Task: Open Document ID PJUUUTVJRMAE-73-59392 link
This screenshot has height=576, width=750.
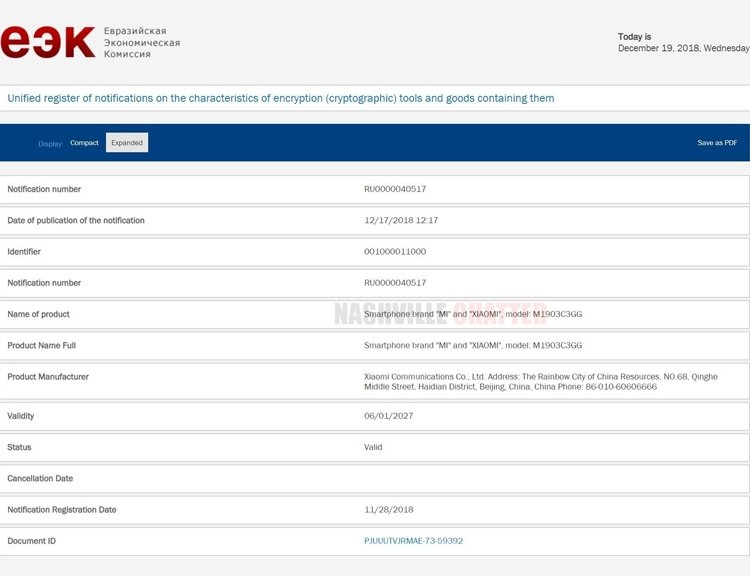Action: pos(413,541)
